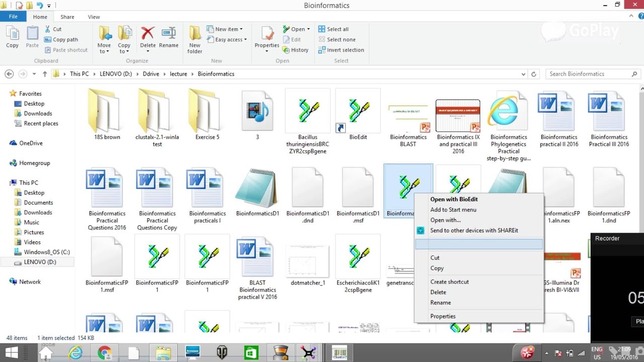Image resolution: width=644 pixels, height=362 pixels.
Task: Select the Exercise 5 folder
Action: point(207,115)
